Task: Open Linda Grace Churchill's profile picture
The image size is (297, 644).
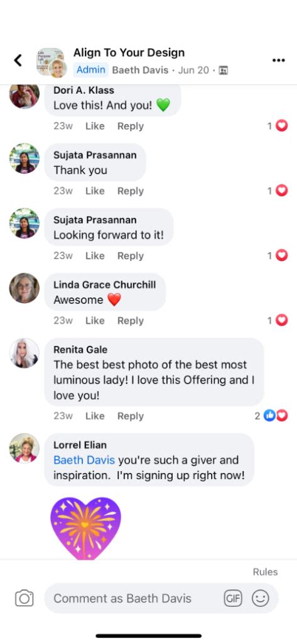Action: pos(24,288)
